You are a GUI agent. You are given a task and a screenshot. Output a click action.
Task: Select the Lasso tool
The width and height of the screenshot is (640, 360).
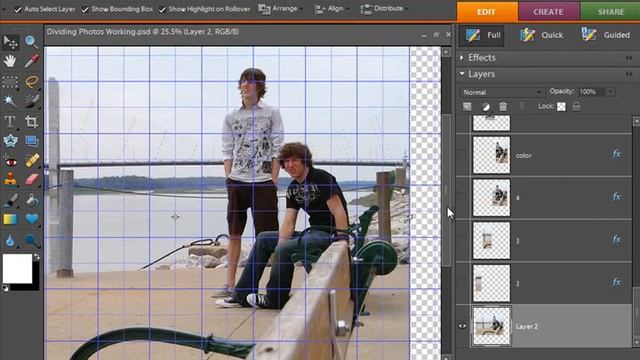point(31,82)
